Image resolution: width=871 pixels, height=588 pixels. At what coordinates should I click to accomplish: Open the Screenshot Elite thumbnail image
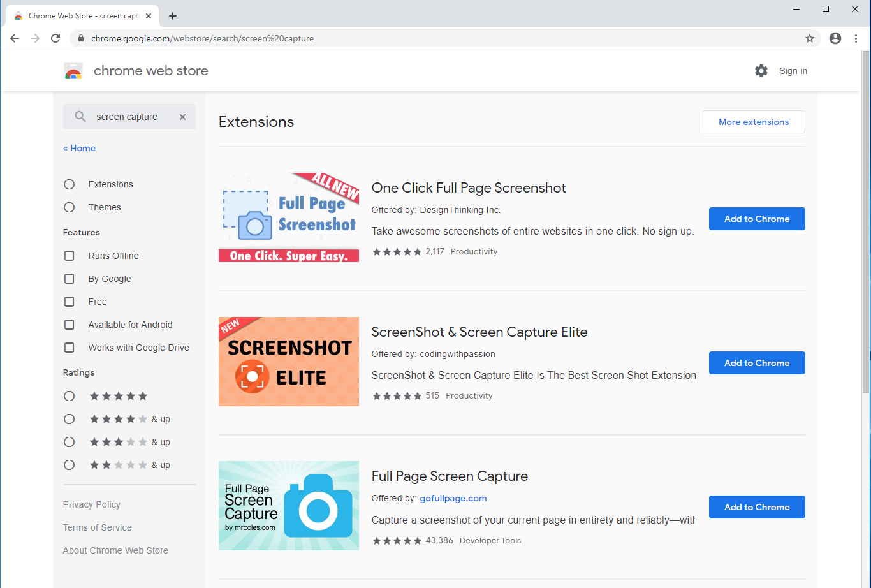(x=289, y=362)
